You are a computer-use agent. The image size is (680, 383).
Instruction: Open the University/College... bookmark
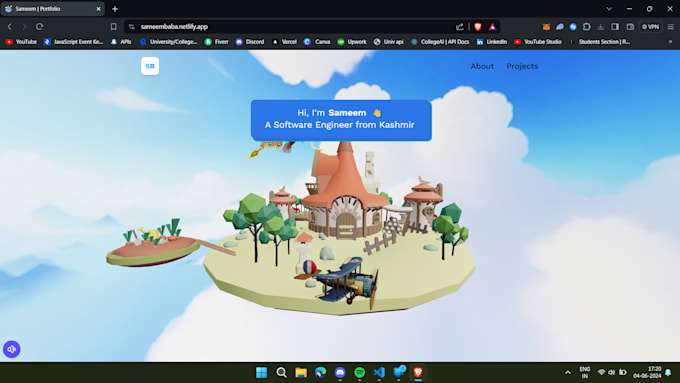click(169, 42)
